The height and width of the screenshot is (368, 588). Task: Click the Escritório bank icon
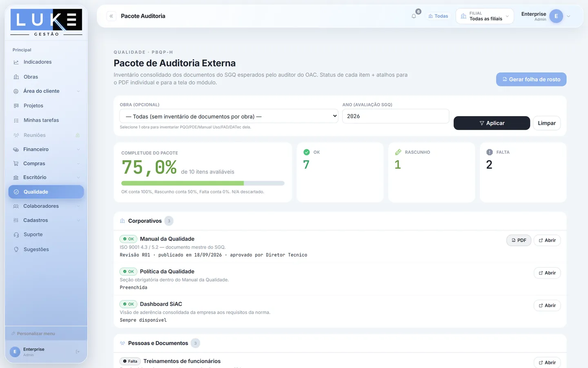pyautogui.click(x=16, y=177)
